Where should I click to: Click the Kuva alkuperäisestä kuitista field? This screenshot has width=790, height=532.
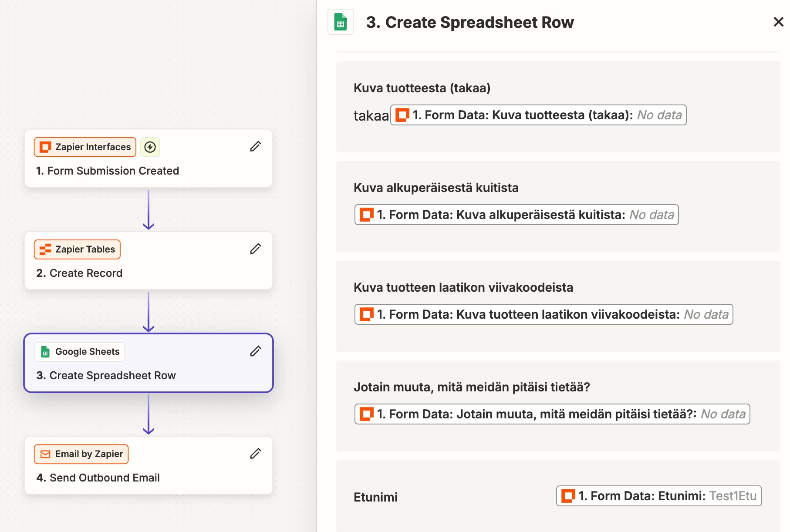coord(517,215)
